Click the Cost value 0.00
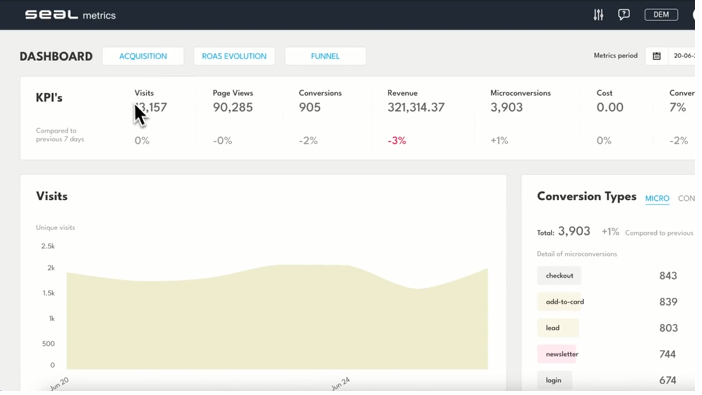 tap(610, 107)
